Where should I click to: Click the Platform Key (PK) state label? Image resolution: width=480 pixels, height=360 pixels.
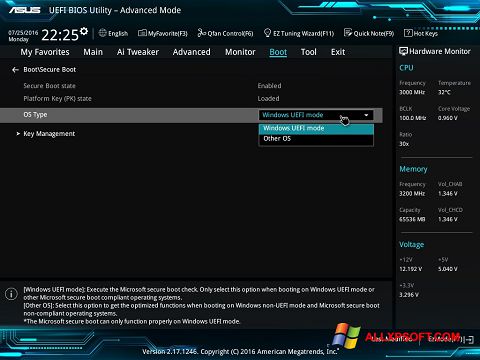click(x=57, y=99)
